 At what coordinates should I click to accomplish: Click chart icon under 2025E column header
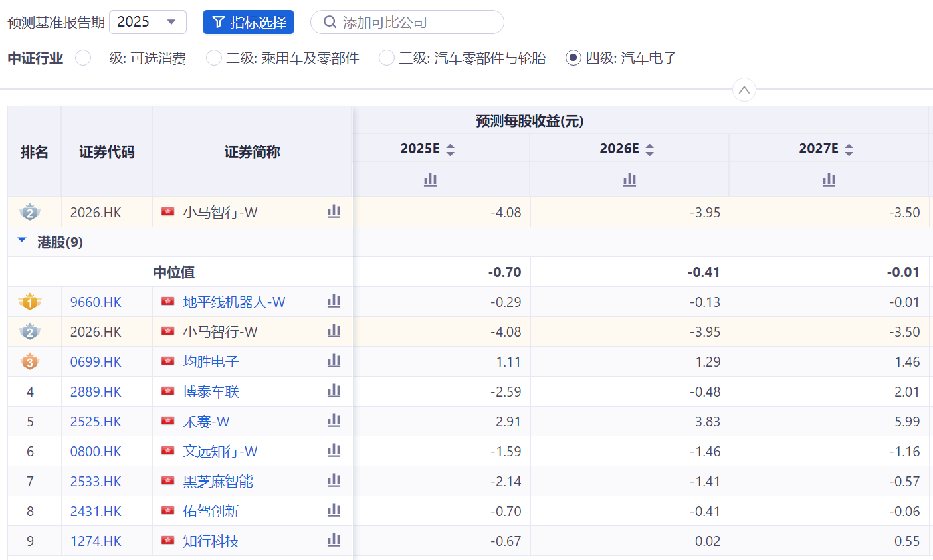pos(430,179)
